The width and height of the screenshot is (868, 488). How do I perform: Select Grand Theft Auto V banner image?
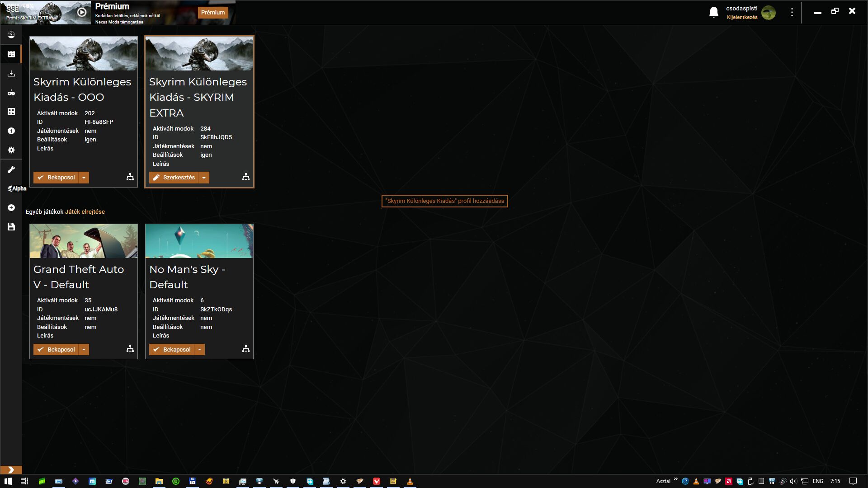(84, 241)
